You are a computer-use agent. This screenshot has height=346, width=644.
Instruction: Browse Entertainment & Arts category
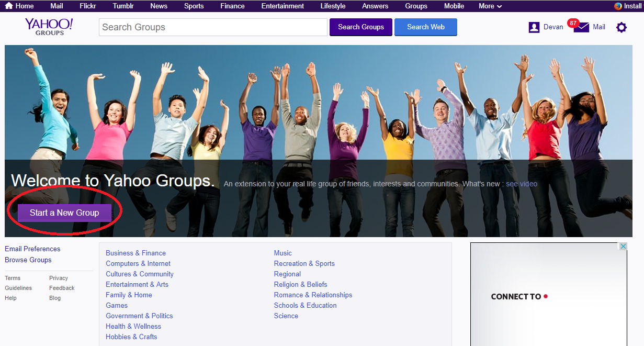coord(137,284)
